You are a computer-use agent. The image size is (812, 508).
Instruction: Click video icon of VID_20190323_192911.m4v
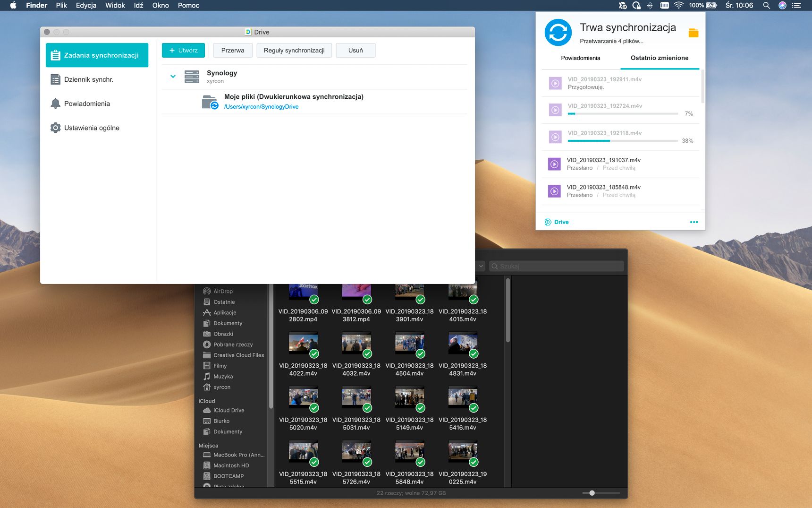555,83
